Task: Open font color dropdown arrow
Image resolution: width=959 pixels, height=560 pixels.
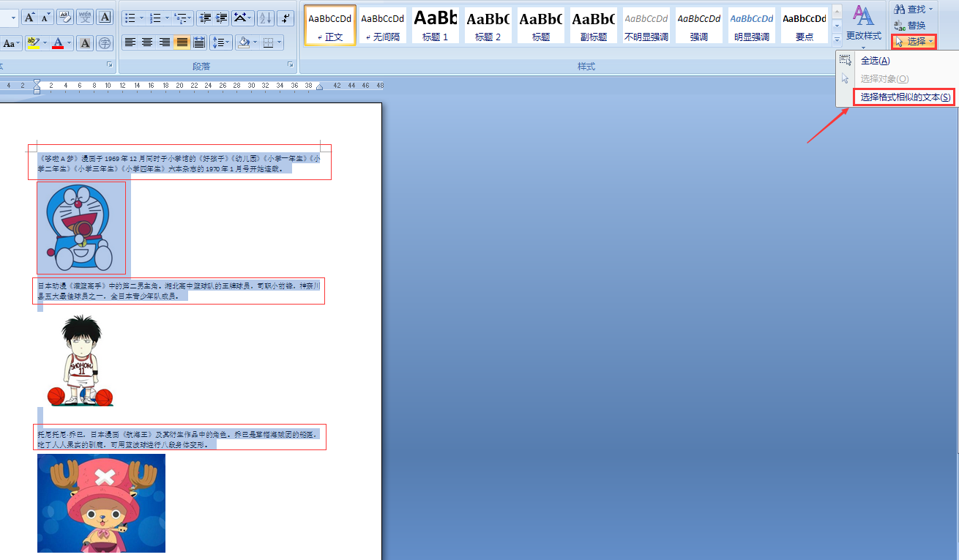Action: [70, 43]
